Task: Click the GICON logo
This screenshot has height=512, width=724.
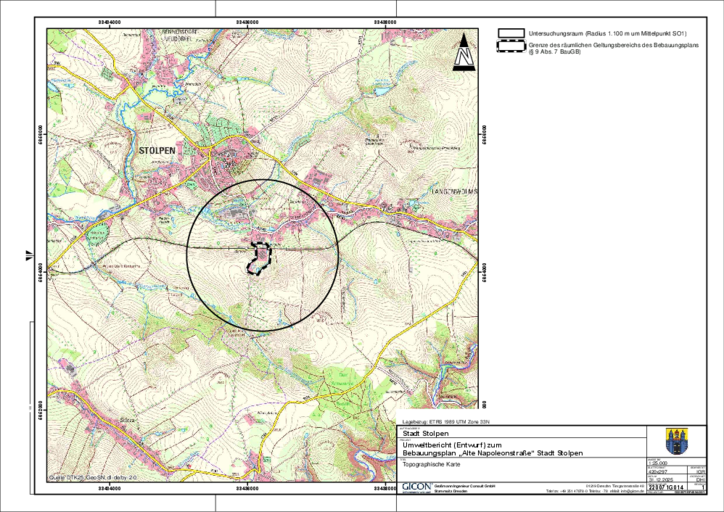Action: [x=416, y=487]
